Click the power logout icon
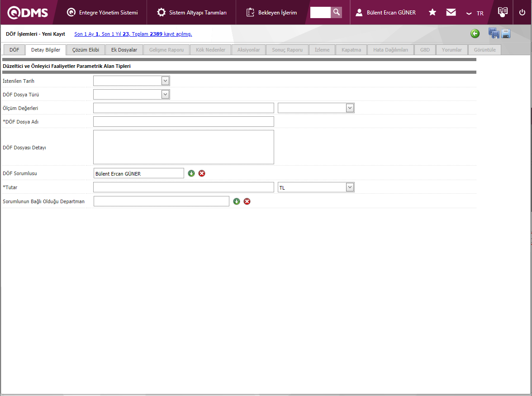This screenshot has height=396, width=532. click(x=522, y=13)
